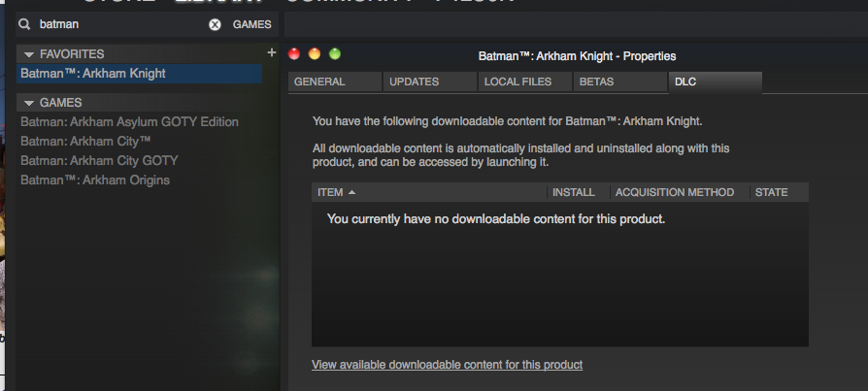Click the library search input field
Viewport: 868px width, 391px height.
pos(121,24)
